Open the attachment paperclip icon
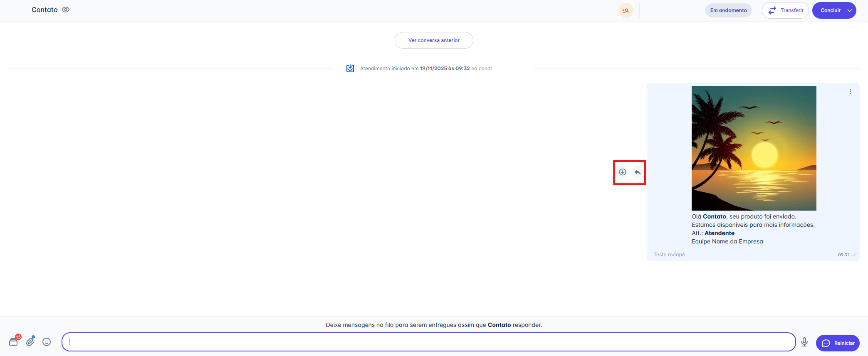This screenshot has width=868, height=356. (30, 341)
